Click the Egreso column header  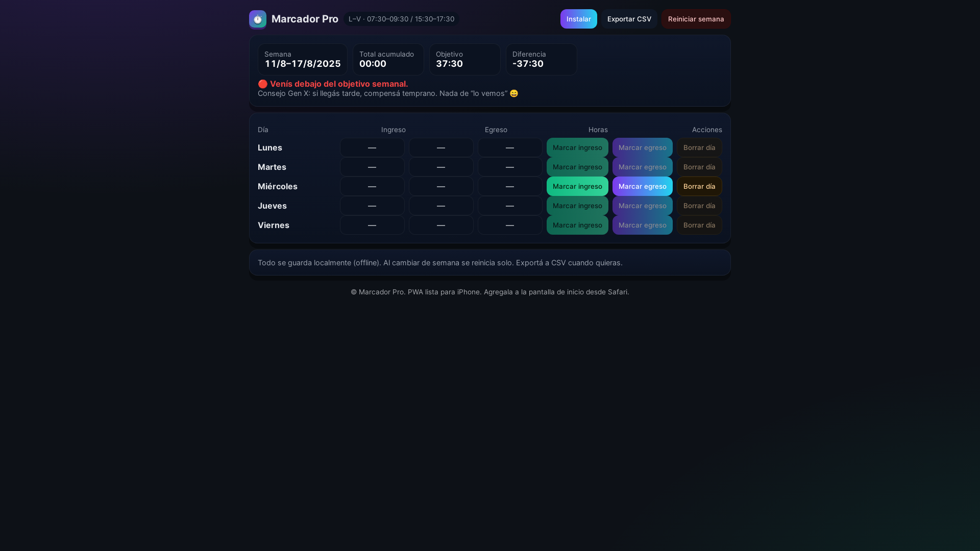[x=496, y=130]
